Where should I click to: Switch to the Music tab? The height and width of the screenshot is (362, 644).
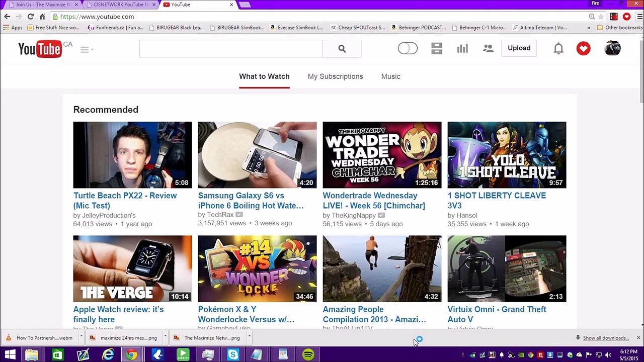390,76
